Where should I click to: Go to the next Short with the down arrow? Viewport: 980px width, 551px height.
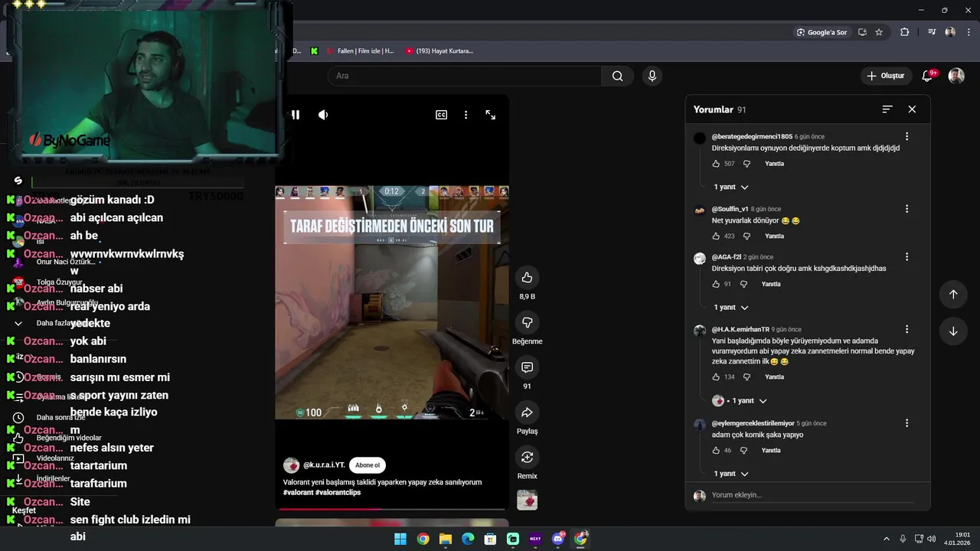(953, 331)
